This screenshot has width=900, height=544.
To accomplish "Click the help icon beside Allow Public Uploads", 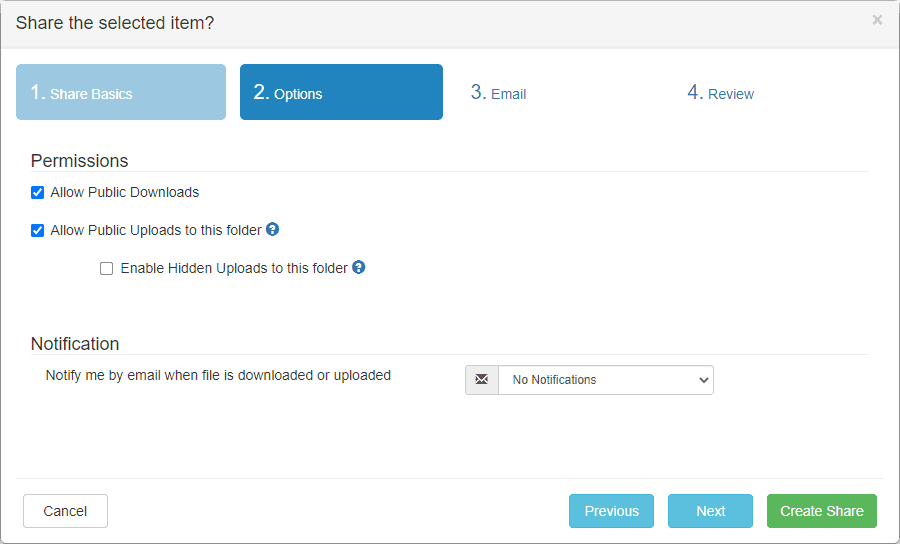I will [x=273, y=229].
